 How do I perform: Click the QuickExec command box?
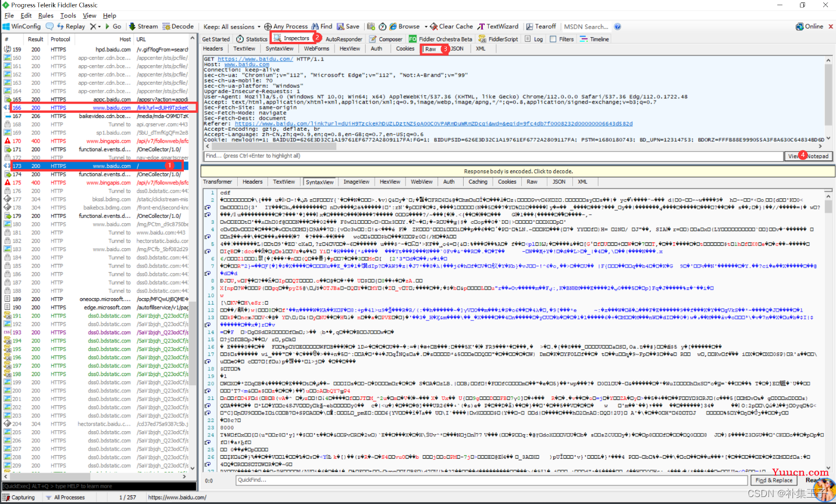coord(99,486)
